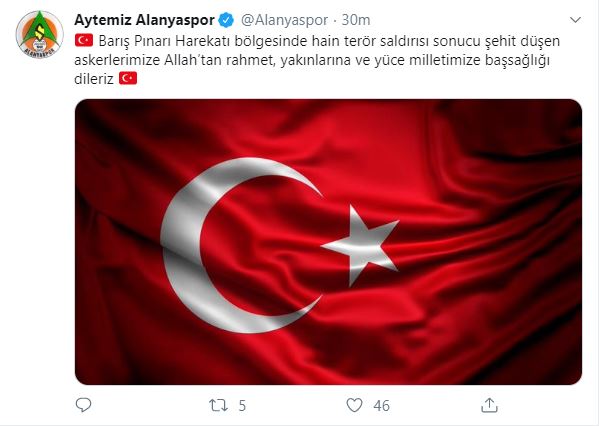Open the "Aytemiz Alanyaspor" display name link
This screenshot has height=426, width=599.
(144, 20)
